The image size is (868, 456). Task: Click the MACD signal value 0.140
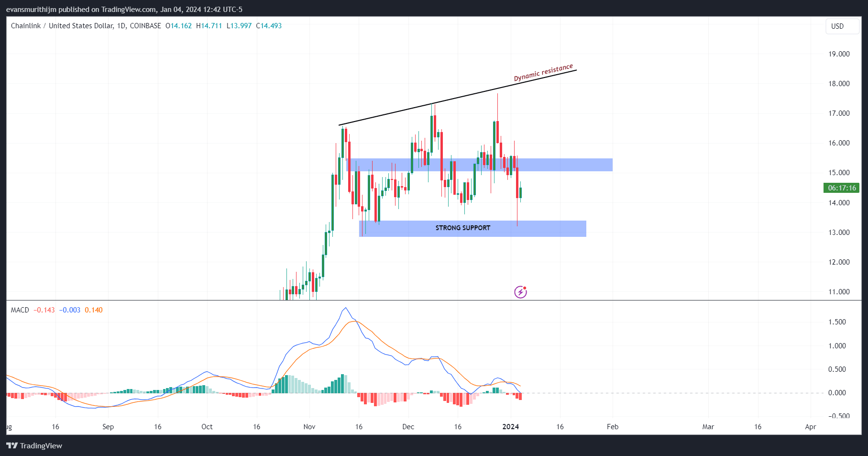(94, 310)
